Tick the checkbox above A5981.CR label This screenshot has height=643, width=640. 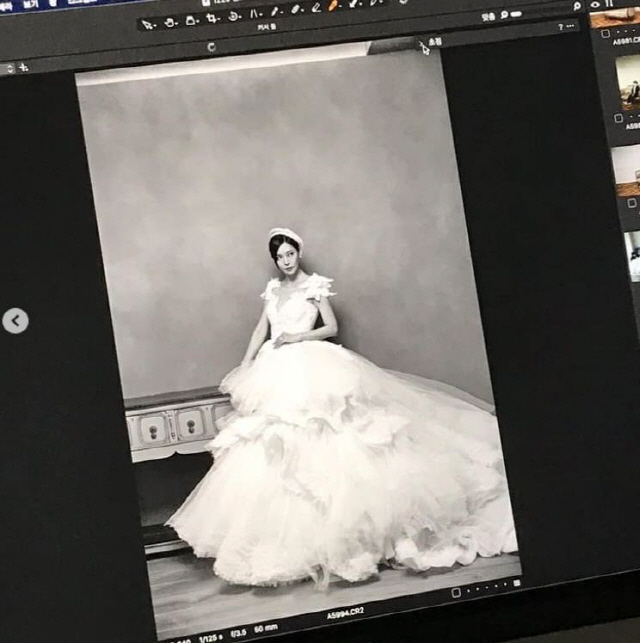tap(606, 34)
